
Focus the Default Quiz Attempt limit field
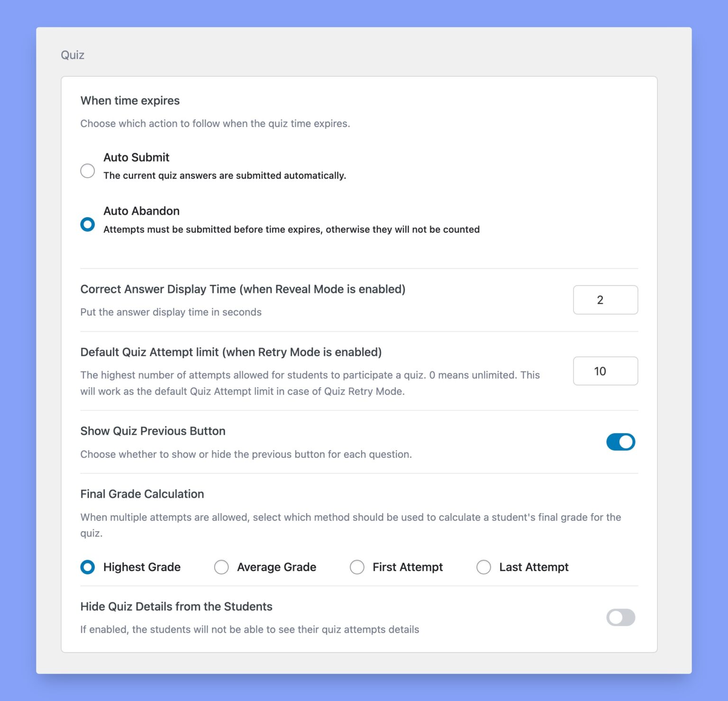(x=605, y=371)
